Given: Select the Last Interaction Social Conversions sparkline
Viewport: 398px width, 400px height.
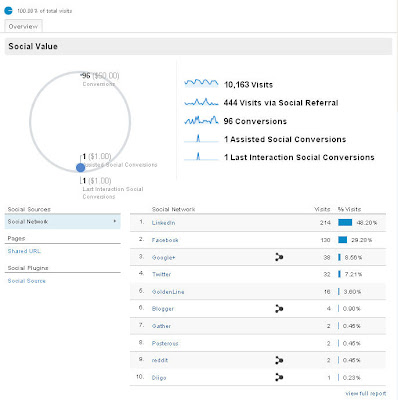Looking at the screenshot, I should 201,156.
